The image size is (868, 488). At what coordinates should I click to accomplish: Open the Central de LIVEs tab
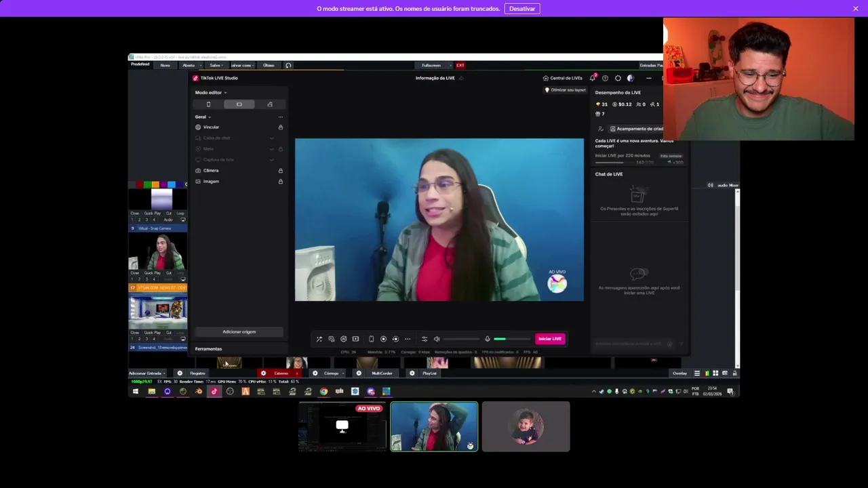[x=563, y=78]
